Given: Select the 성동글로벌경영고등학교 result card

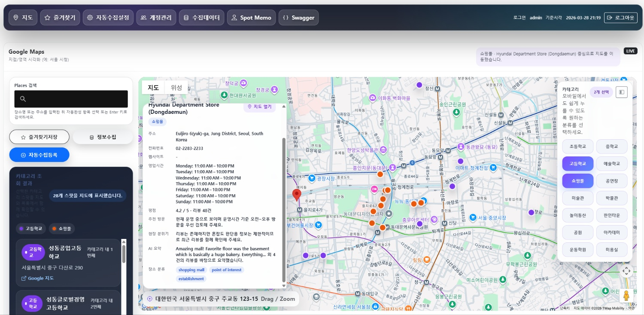Looking at the screenshot, I should click(68, 303).
